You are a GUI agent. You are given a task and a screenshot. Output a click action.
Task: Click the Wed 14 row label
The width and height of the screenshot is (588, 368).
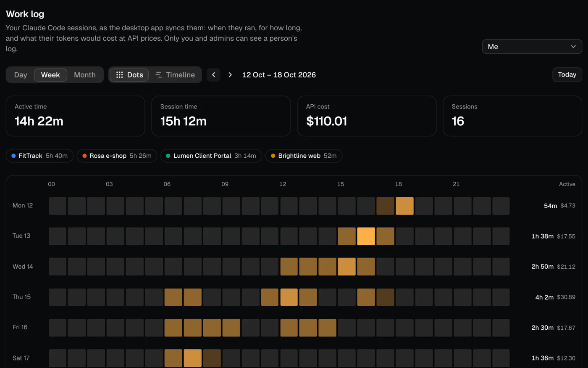click(x=23, y=267)
